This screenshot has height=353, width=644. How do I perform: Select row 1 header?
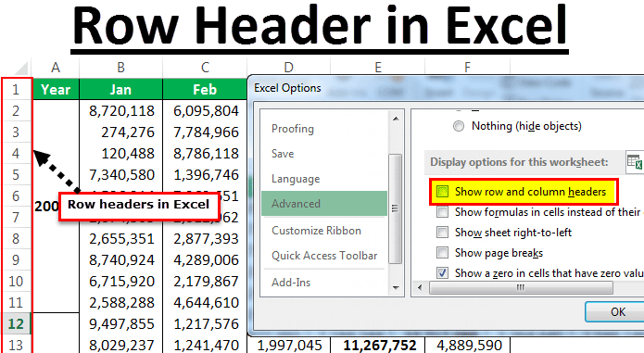pyautogui.click(x=17, y=89)
